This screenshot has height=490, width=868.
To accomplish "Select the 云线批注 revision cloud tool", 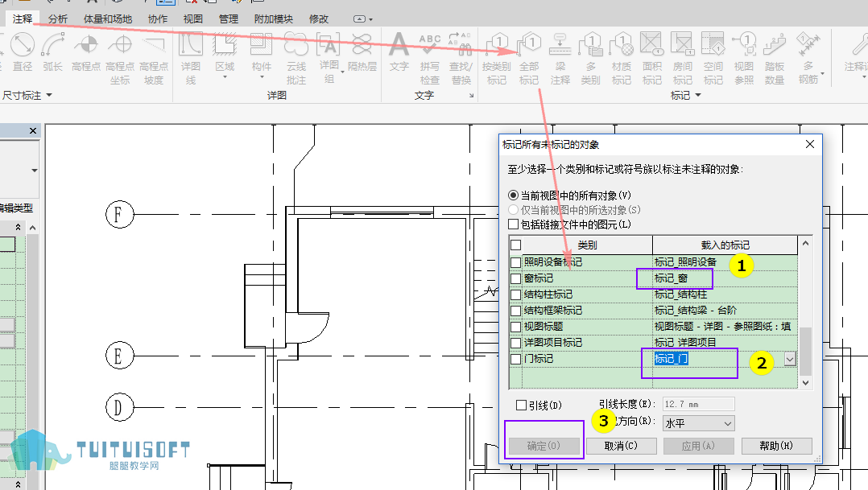I will (x=296, y=58).
